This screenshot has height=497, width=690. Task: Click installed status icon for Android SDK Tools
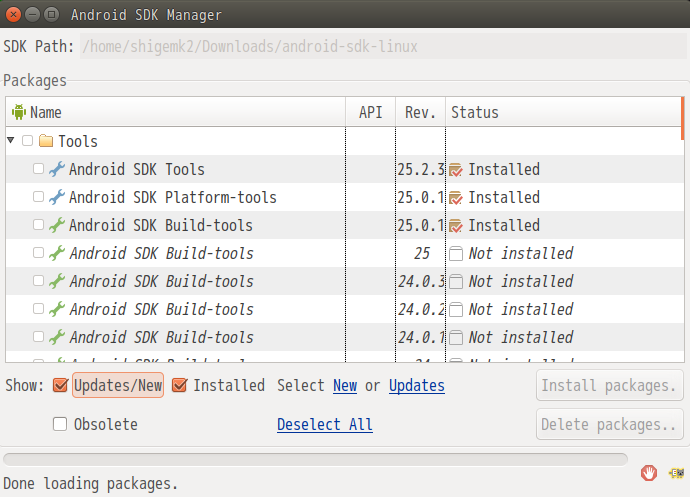[x=456, y=169]
